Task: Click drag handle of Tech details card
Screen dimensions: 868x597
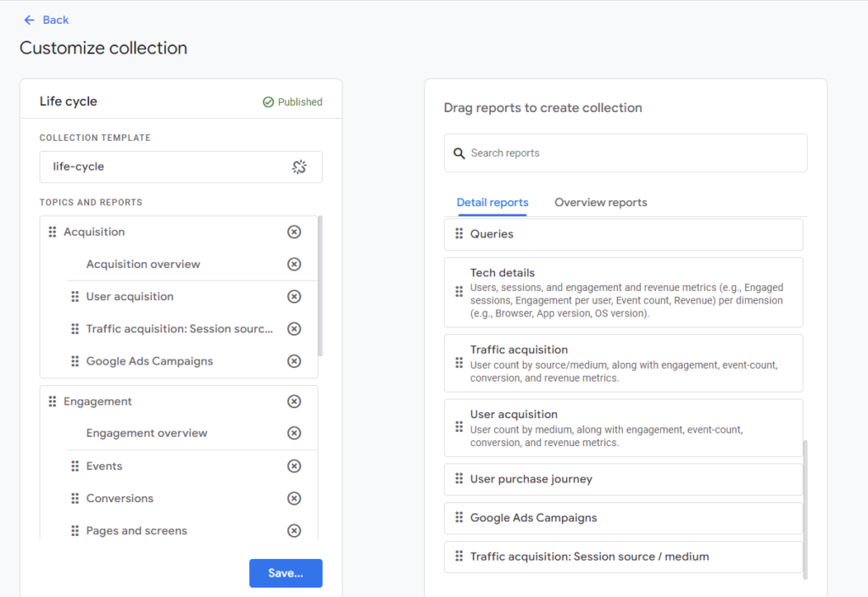Action: tap(459, 292)
